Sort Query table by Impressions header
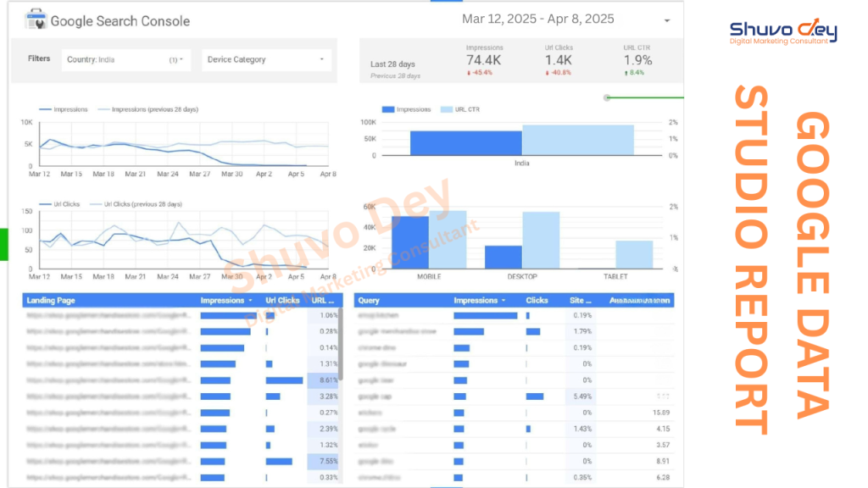Image resolution: width=868 pixels, height=488 pixels. click(x=476, y=301)
